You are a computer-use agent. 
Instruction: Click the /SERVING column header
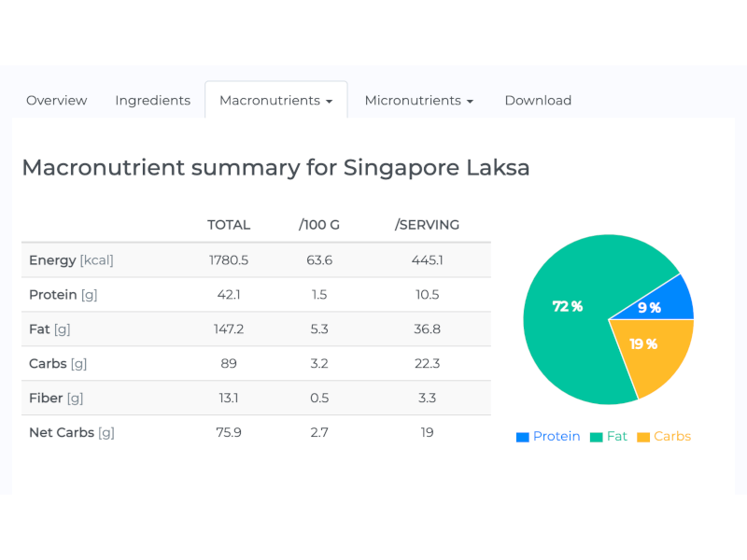(x=428, y=225)
